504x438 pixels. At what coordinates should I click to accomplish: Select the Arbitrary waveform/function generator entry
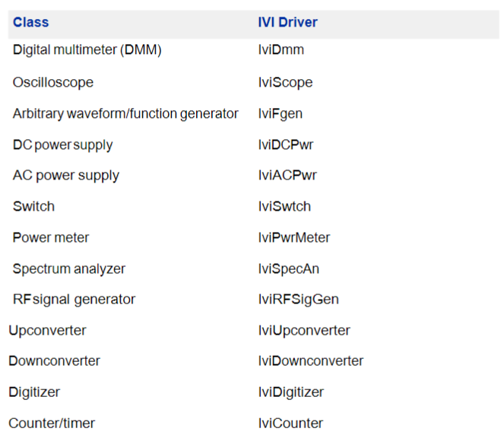click(125, 114)
